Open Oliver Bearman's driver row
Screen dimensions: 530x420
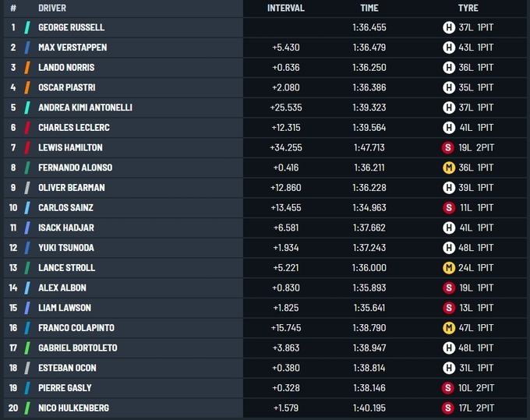pos(71,188)
